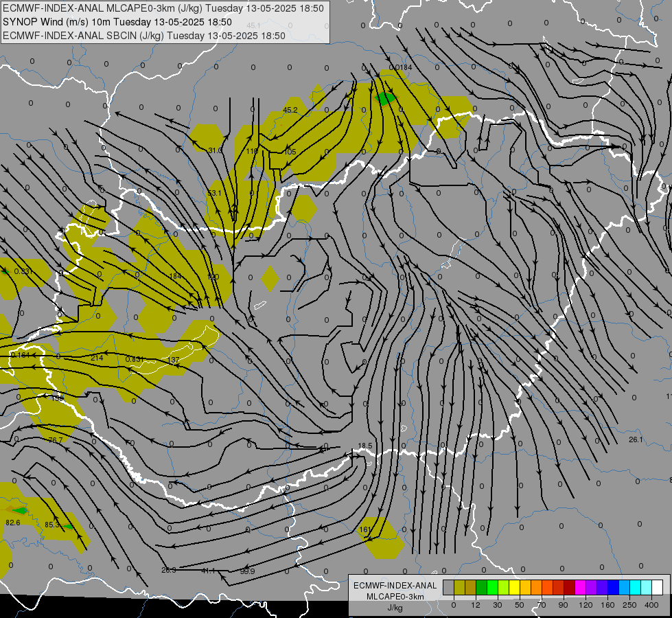Click the legend scale value 70

click(542, 605)
